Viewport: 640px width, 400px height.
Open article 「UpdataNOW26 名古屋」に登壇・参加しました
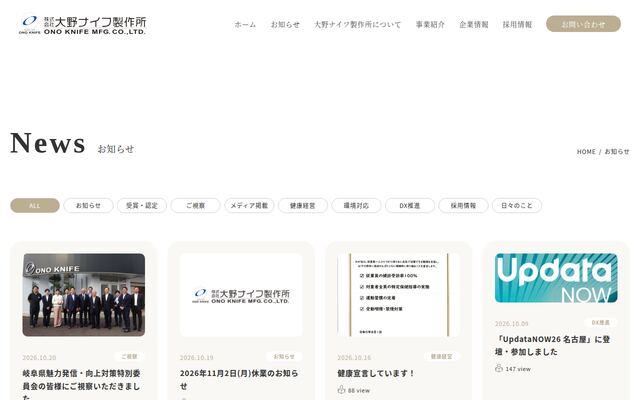(x=553, y=345)
